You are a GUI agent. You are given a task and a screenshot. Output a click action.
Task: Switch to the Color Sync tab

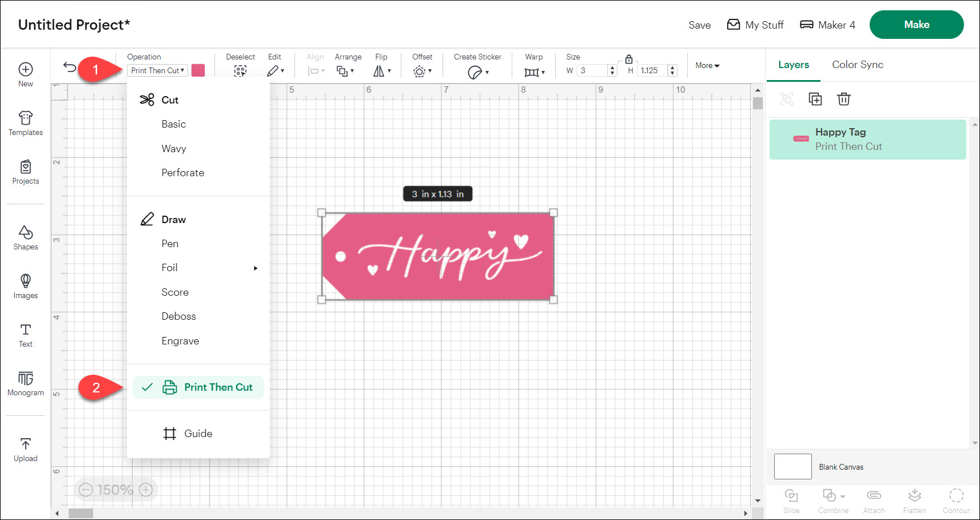point(857,65)
